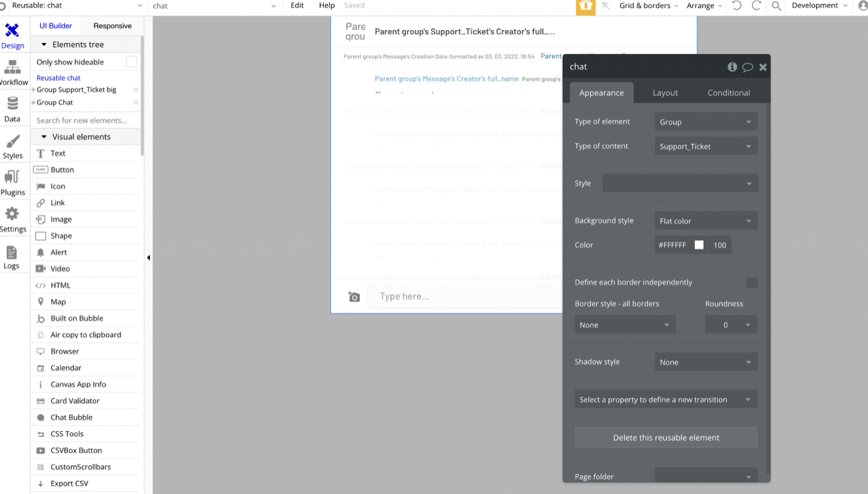
Task: Toggle the Only show hideable checkbox
Action: (x=131, y=62)
